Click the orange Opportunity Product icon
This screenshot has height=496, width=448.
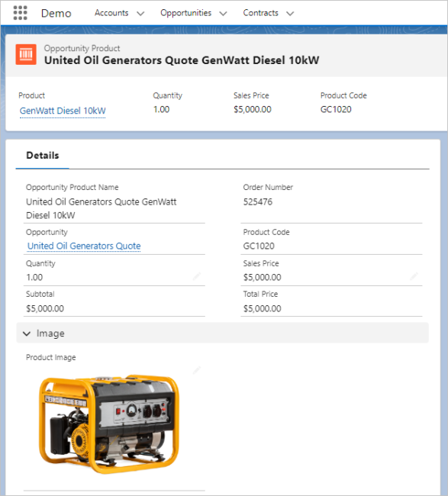[26, 54]
